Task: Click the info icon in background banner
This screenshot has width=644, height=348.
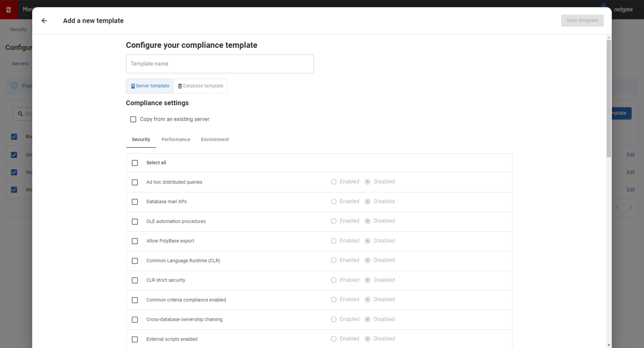Action: (14, 85)
